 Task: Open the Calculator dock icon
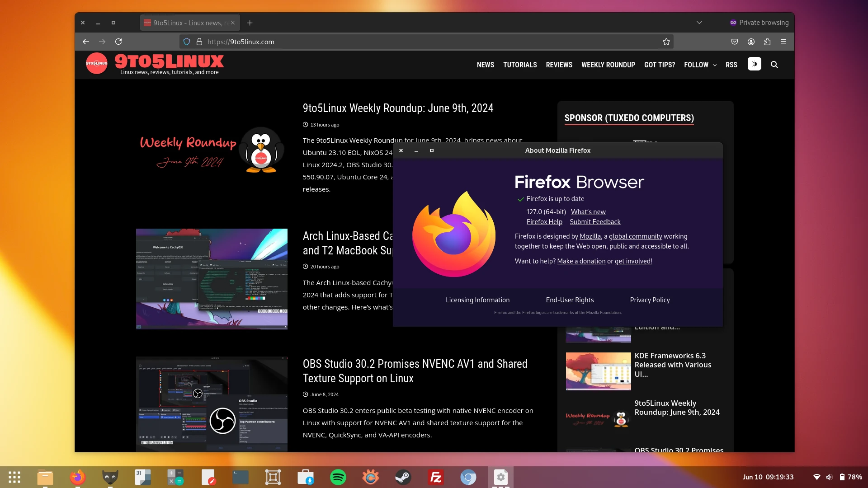(x=175, y=477)
